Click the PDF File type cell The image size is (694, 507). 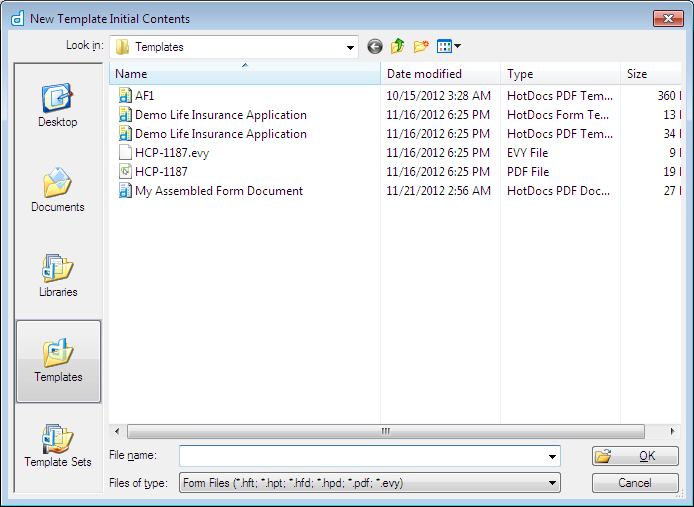[528, 172]
